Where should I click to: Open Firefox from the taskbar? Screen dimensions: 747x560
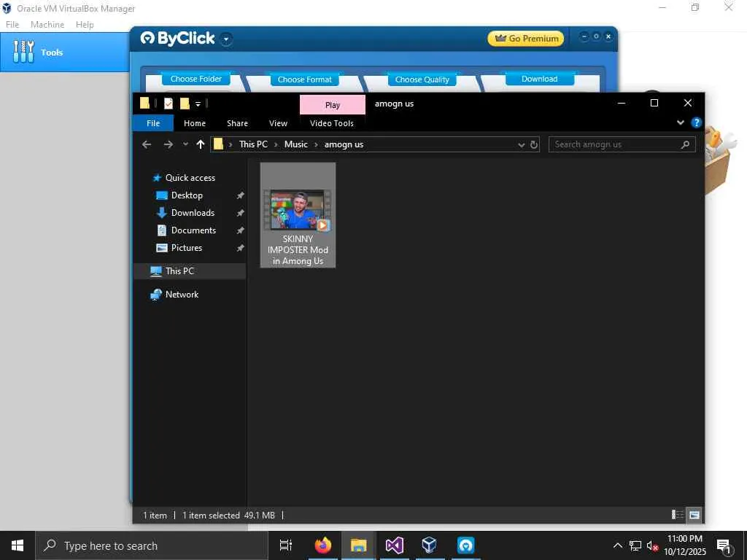click(x=322, y=545)
